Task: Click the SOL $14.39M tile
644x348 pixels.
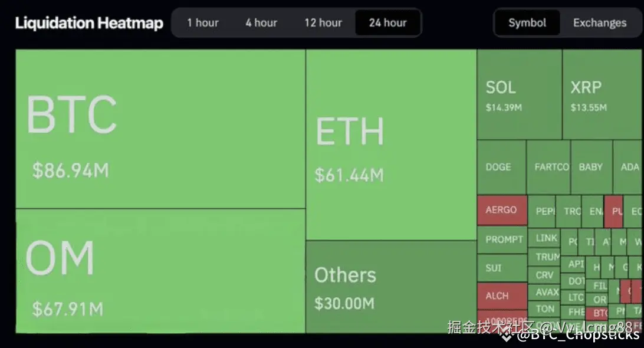Action: [519, 94]
